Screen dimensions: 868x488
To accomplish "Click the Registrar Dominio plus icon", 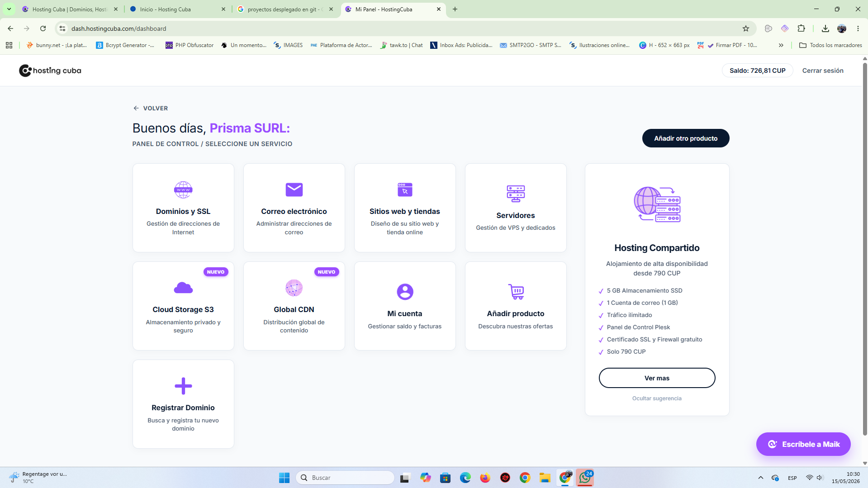I will 183,386.
